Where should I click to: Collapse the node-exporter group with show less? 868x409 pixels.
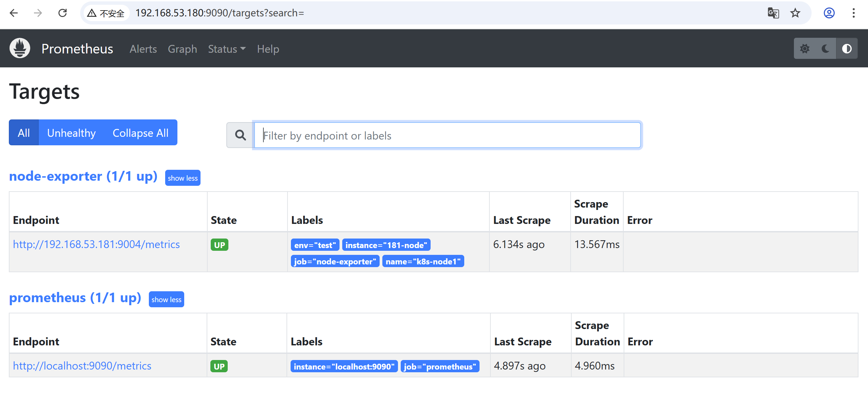[x=183, y=178]
